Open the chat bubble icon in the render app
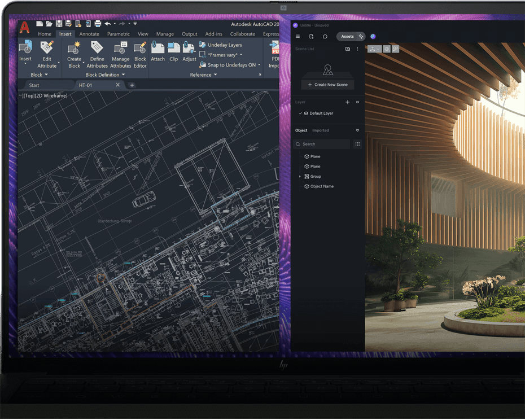Screen dimensions: 525x420 [x=325, y=36]
